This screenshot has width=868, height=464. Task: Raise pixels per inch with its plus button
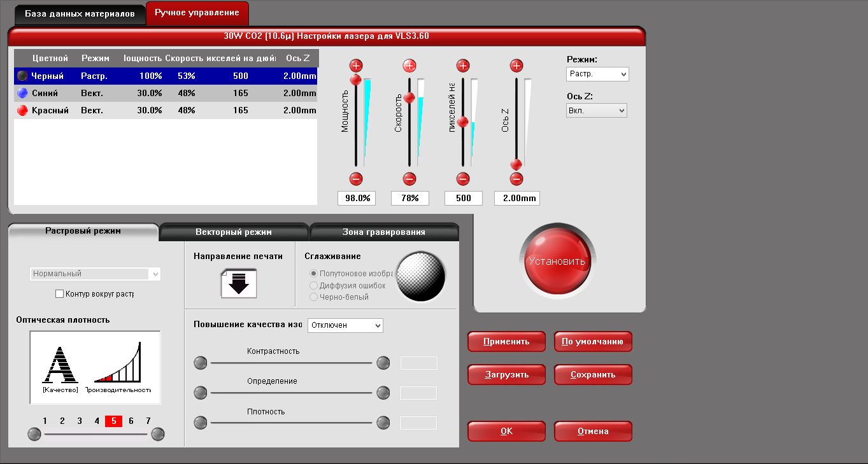click(x=463, y=66)
